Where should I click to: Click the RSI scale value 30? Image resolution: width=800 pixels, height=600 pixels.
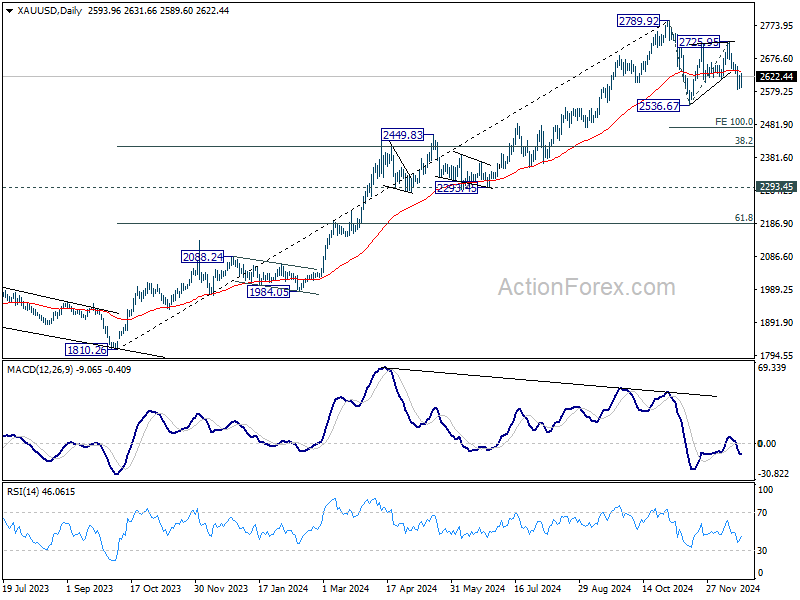pos(762,551)
